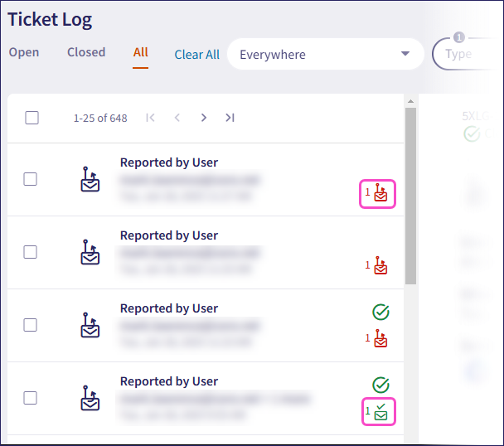Switch to the Closed tickets tab
This screenshot has width=504, height=446.
click(x=86, y=52)
